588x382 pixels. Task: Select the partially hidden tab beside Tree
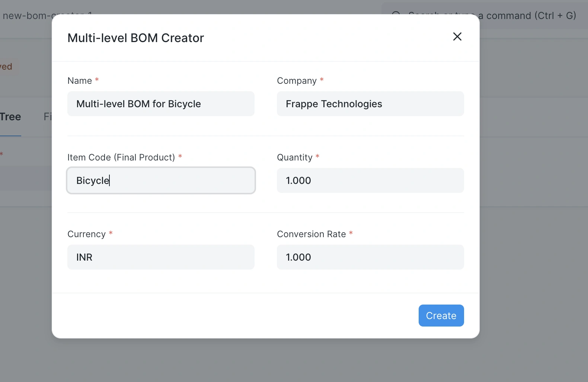pyautogui.click(x=47, y=117)
